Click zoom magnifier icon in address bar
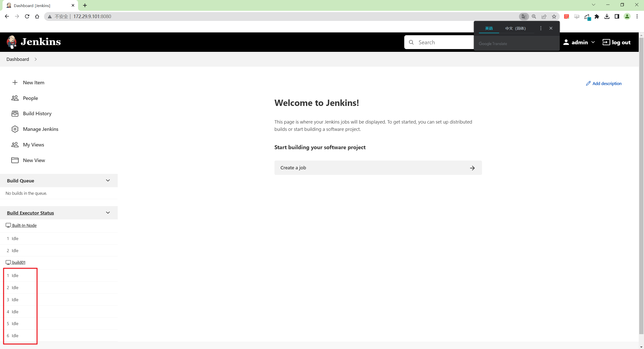This screenshot has width=644, height=349. (534, 17)
